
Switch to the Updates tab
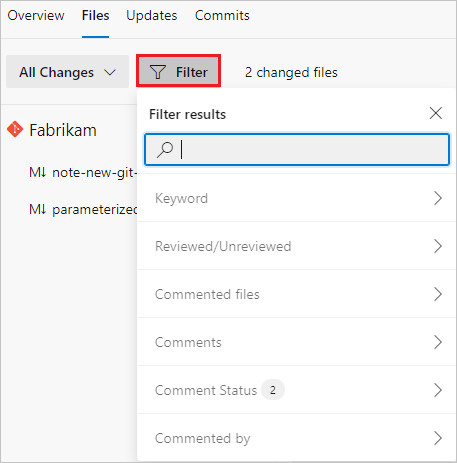coord(152,16)
